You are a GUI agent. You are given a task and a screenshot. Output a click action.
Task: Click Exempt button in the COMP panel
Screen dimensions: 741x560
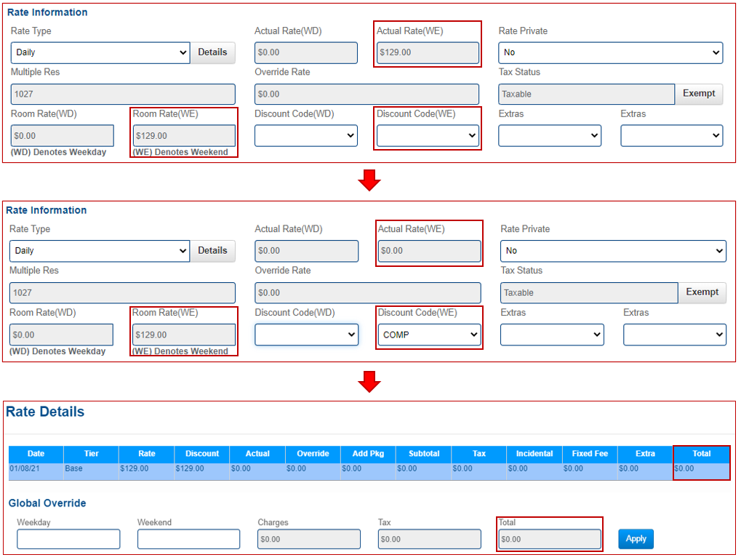702,292
